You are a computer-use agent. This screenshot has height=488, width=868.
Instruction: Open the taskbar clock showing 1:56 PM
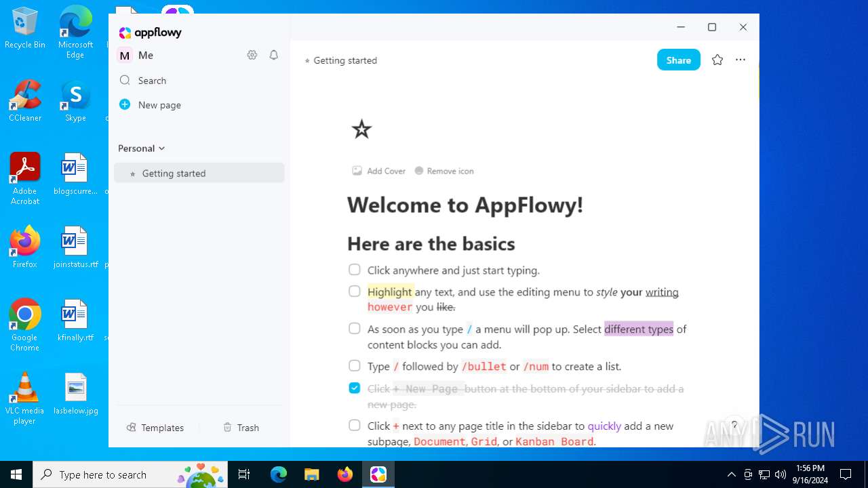coord(810,474)
